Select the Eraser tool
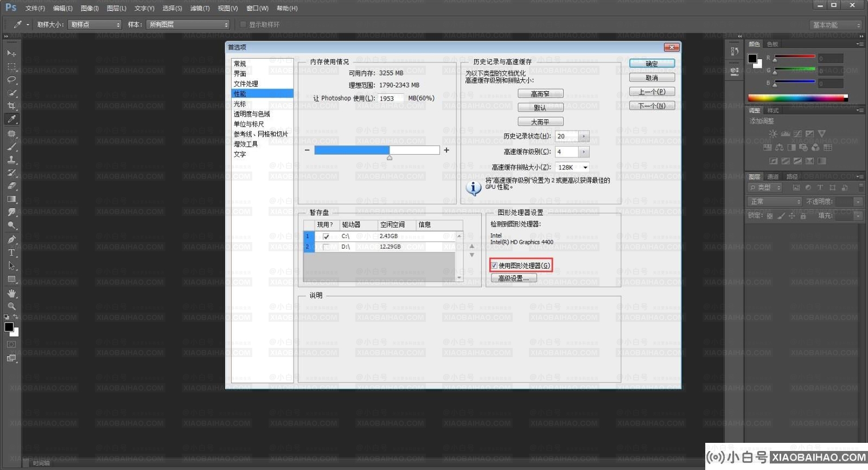 11,186
